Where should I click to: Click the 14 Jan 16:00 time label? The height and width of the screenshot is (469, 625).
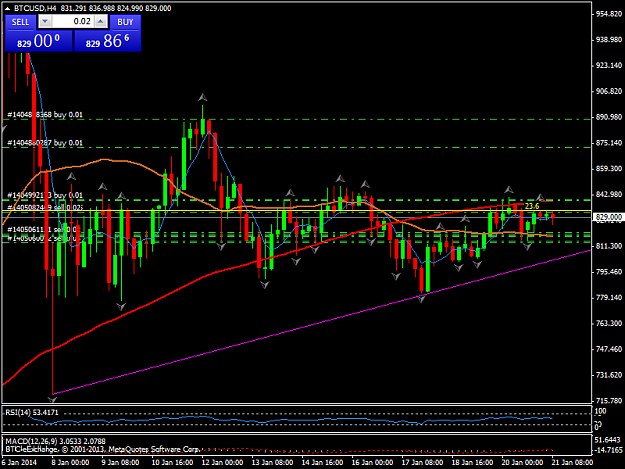coord(322,463)
